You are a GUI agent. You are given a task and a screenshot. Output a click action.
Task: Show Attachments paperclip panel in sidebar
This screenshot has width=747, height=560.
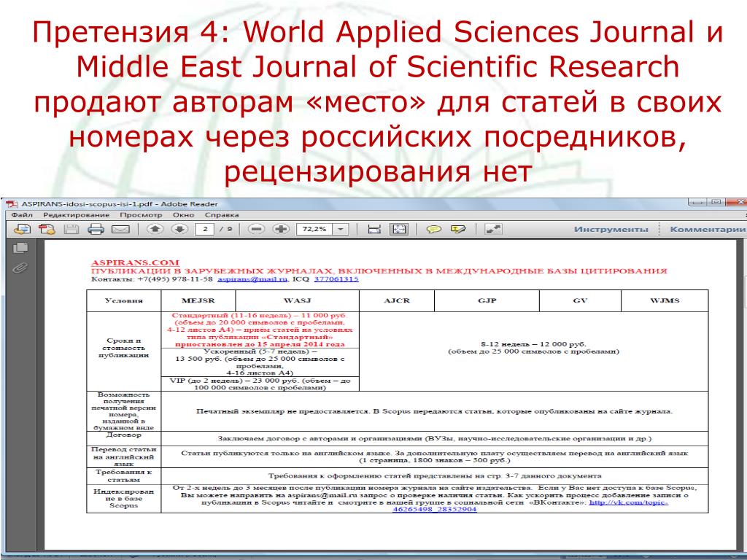click(20, 268)
